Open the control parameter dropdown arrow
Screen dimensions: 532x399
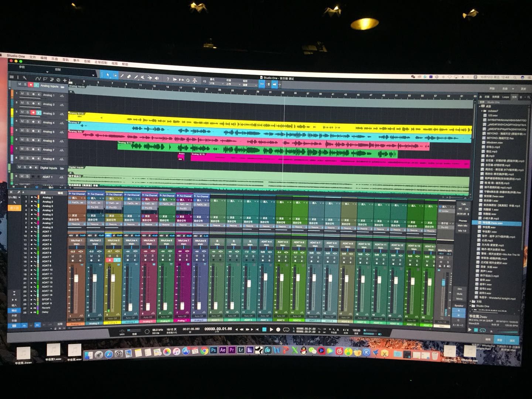pyautogui.click(x=93, y=75)
